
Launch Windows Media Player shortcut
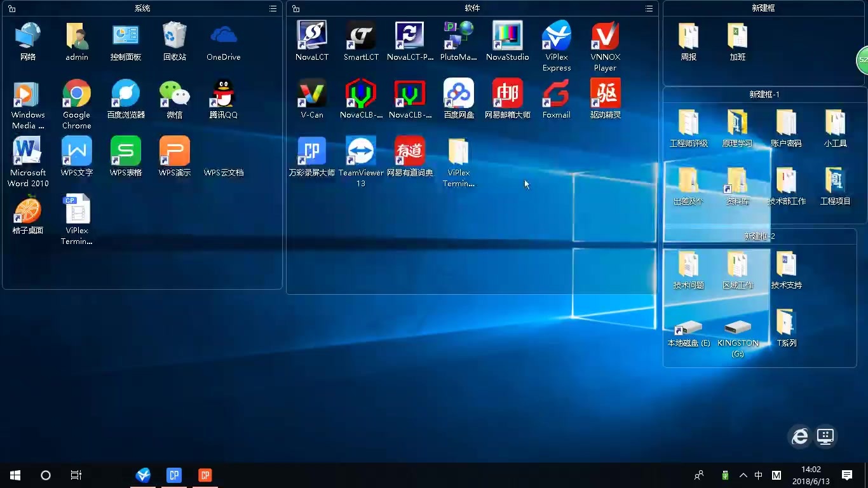28,93
